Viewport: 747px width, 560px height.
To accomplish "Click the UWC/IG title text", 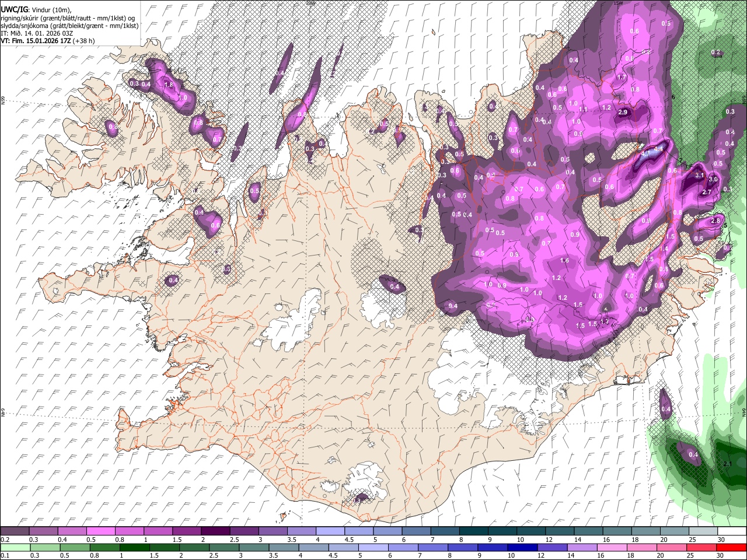I will tap(13, 9).
